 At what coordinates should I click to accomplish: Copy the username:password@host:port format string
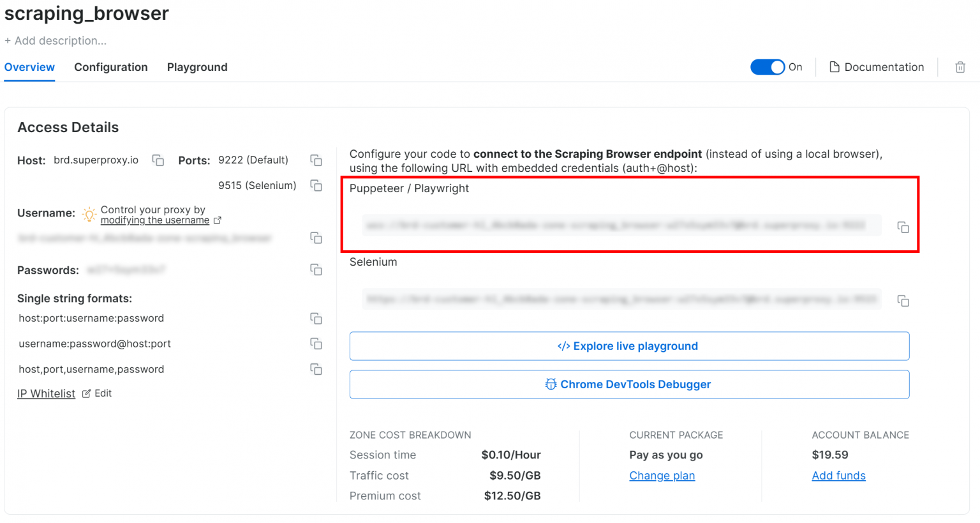pos(316,344)
